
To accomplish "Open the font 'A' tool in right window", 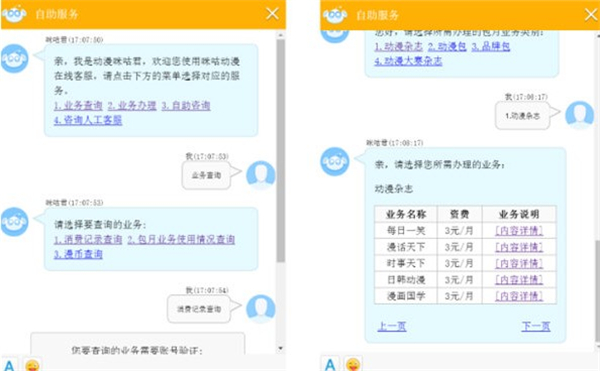I will coord(330,364).
